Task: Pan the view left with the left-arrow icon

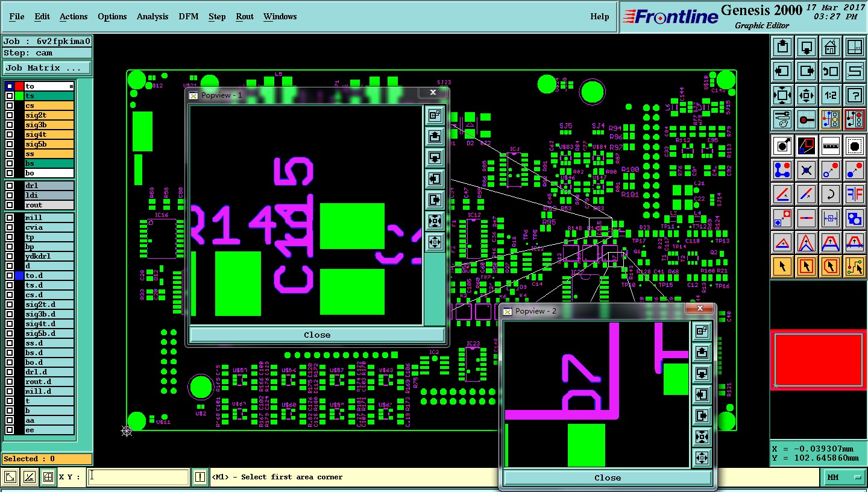Action: pyautogui.click(x=782, y=71)
